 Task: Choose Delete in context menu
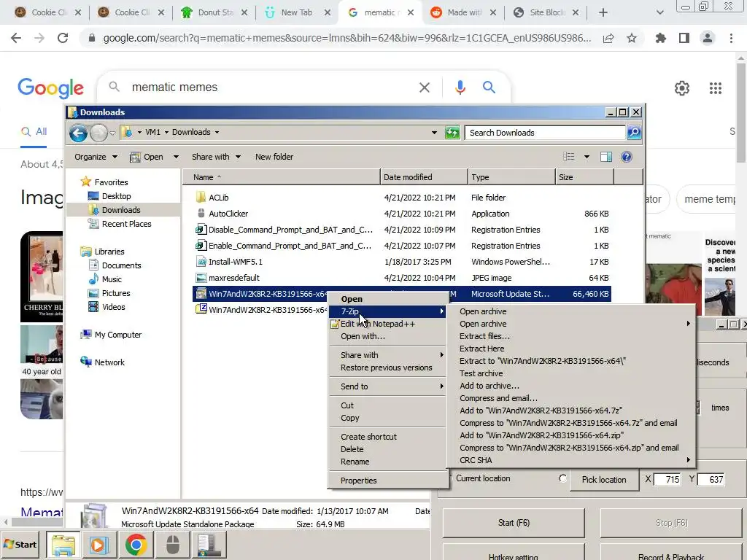coord(352,449)
